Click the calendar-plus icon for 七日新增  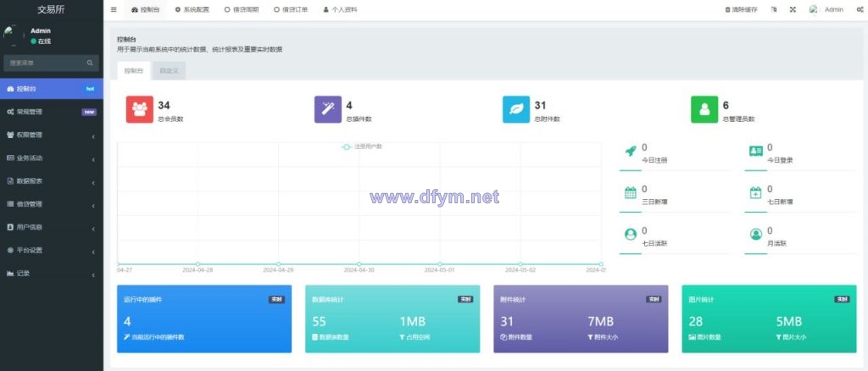pyautogui.click(x=755, y=193)
